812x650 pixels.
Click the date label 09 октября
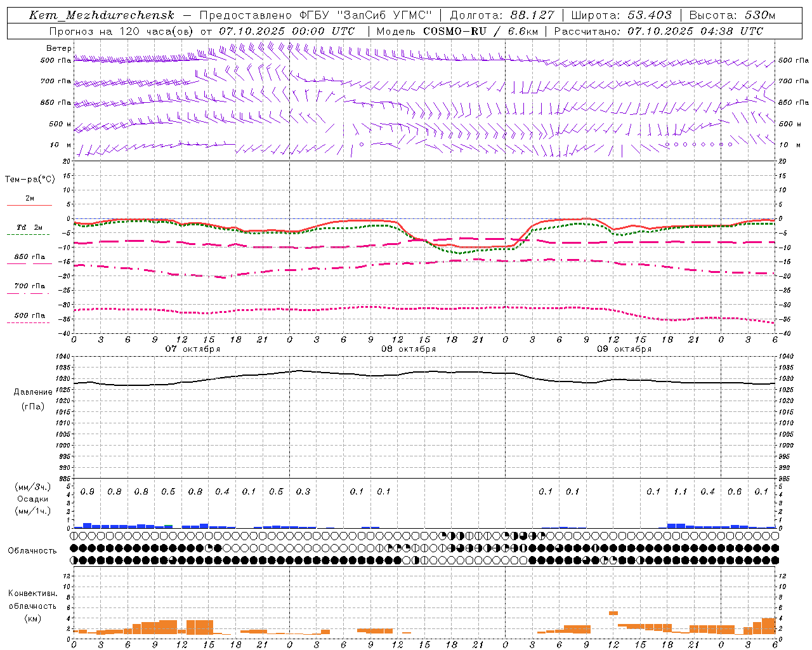tap(624, 349)
